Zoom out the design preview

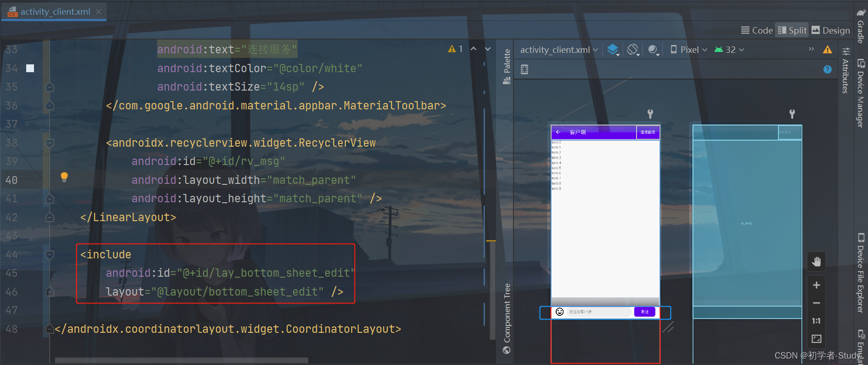point(816,303)
